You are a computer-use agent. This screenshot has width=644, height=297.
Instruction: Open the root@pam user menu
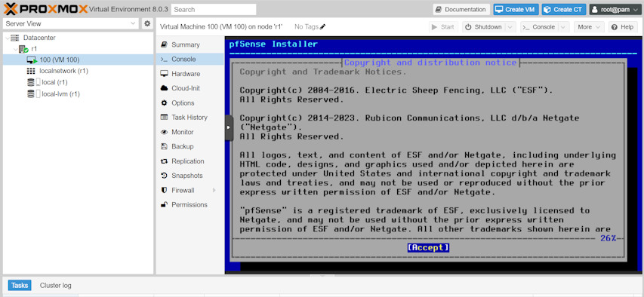615,9
